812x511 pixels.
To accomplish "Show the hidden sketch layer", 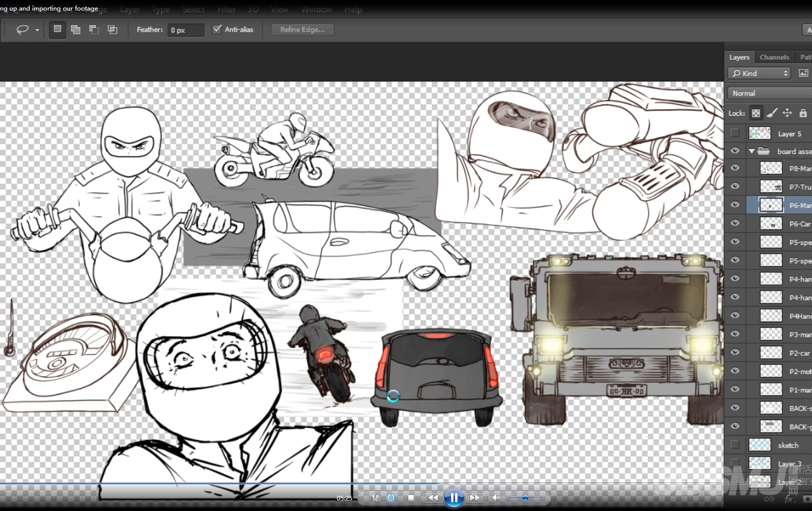I will click(x=735, y=445).
